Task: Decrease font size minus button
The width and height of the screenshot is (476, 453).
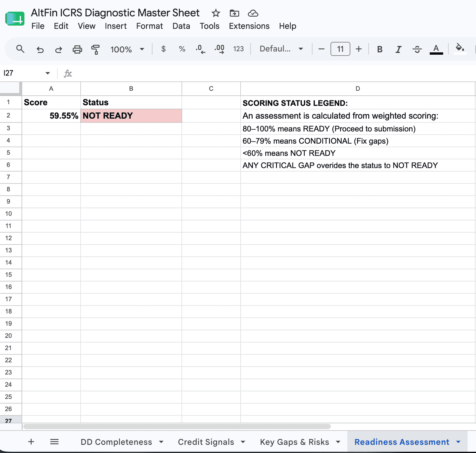Action: tap(321, 49)
